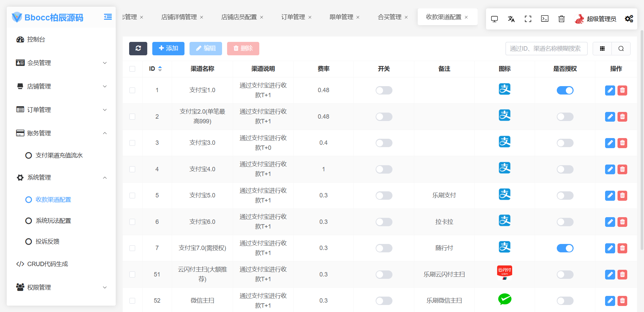The image size is (644, 312).
Task: Enable 是否授权 for 支付宝2.0 row
Action: pos(565,117)
